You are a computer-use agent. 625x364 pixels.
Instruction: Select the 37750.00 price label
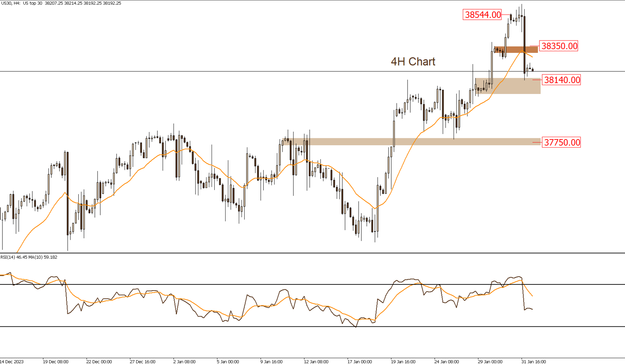(x=562, y=143)
